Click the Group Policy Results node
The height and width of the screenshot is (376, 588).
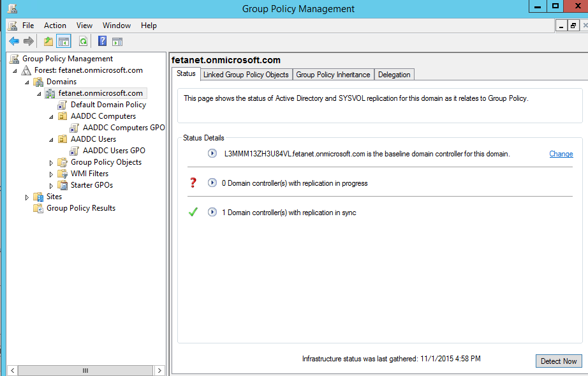click(x=80, y=208)
